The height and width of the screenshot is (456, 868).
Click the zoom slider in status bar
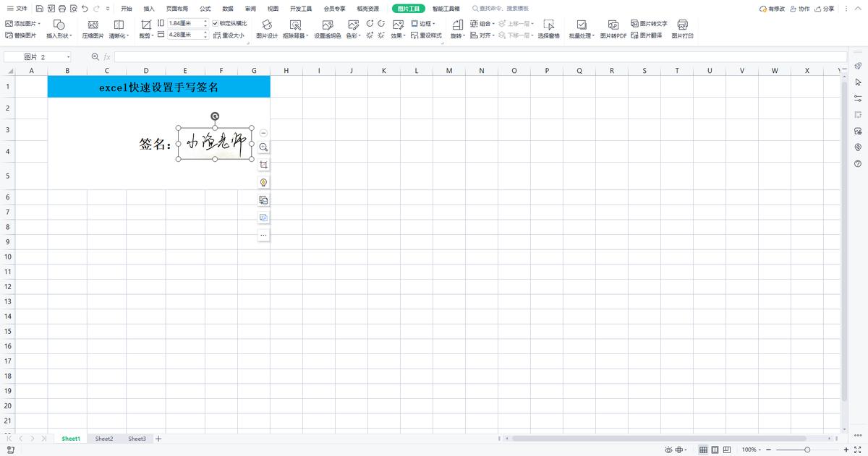[x=807, y=449]
